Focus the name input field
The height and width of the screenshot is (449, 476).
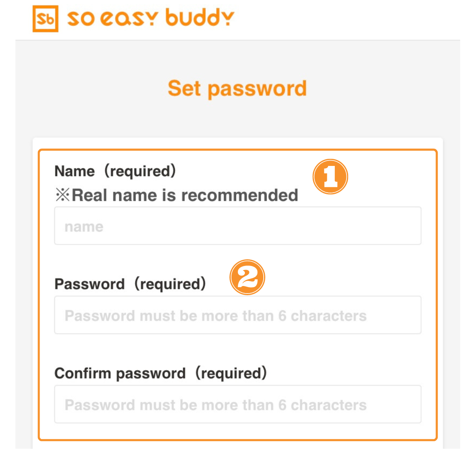[x=238, y=226]
